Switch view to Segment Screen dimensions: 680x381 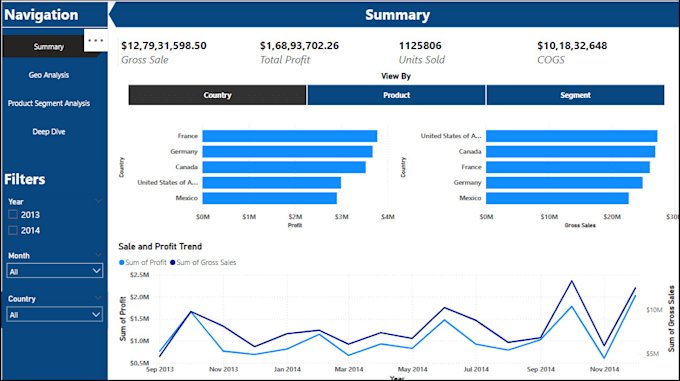(x=575, y=95)
